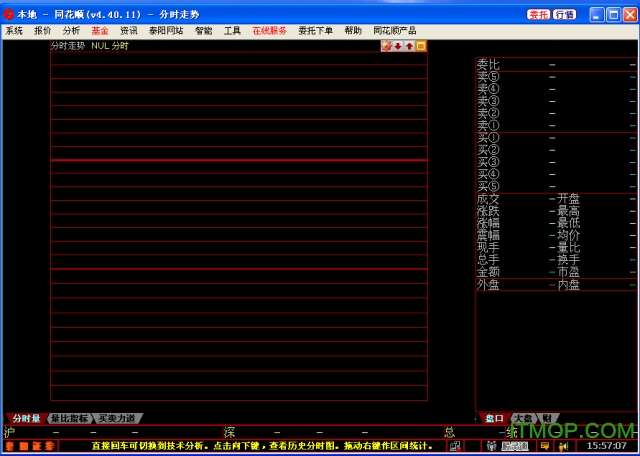
Task: Click the speaker icon in status bar
Action: coord(563,446)
